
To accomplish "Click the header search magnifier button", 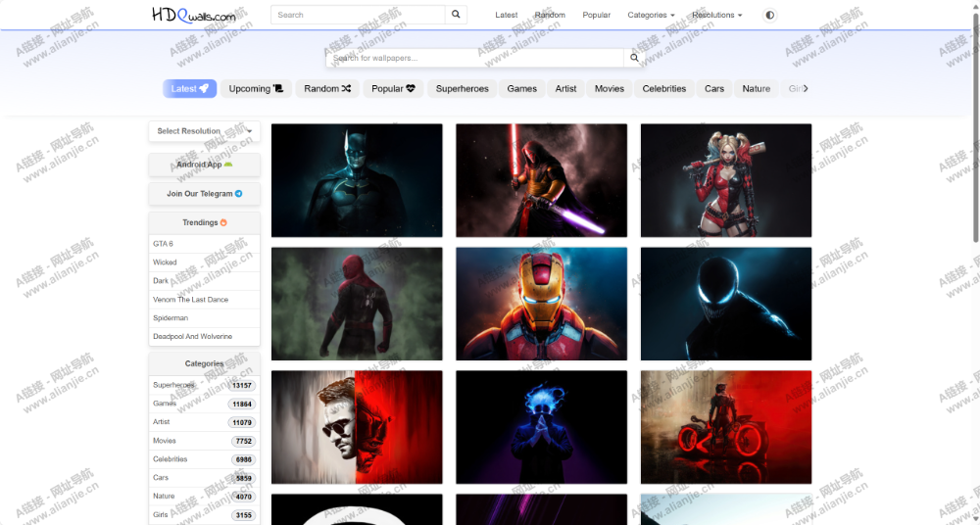I will coord(456,15).
